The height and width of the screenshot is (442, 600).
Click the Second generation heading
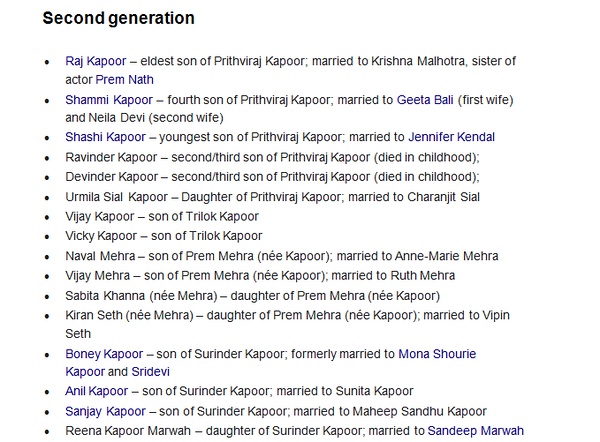pyautogui.click(x=119, y=18)
